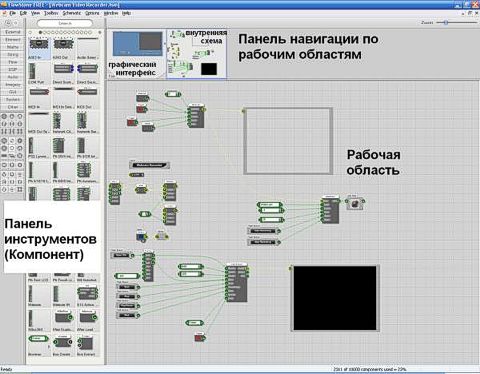Viewport: 480px width, 374px height.
Task: Toggle the Audio filter category button
Action: (x=13, y=77)
